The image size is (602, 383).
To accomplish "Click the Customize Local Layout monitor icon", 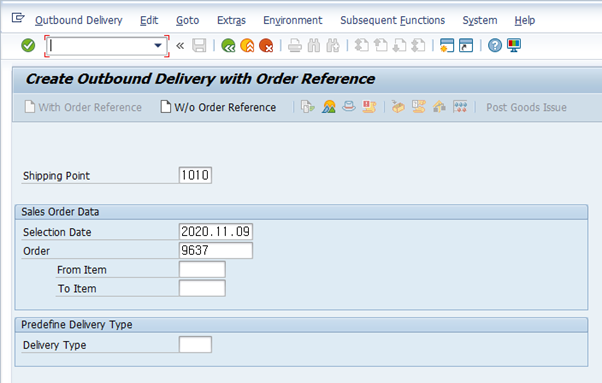I will click(514, 46).
